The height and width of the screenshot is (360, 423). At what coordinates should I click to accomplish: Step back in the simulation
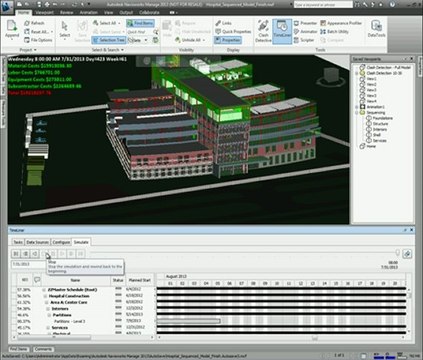25,254
